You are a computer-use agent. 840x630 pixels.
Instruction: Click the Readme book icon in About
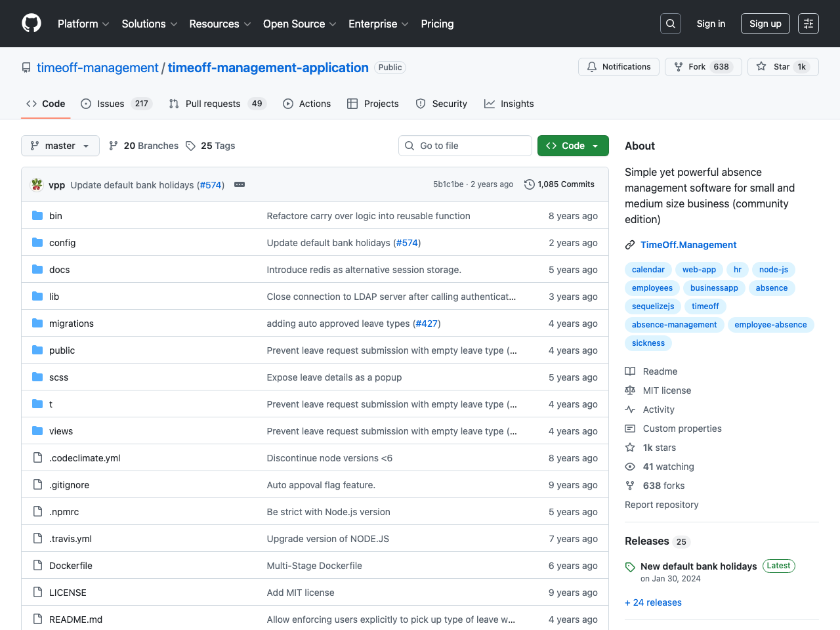[x=630, y=371]
